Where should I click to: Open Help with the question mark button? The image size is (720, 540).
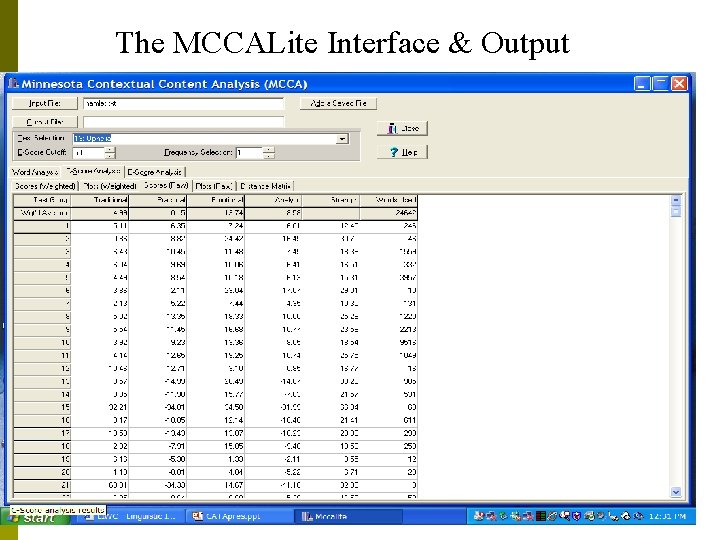[402, 152]
